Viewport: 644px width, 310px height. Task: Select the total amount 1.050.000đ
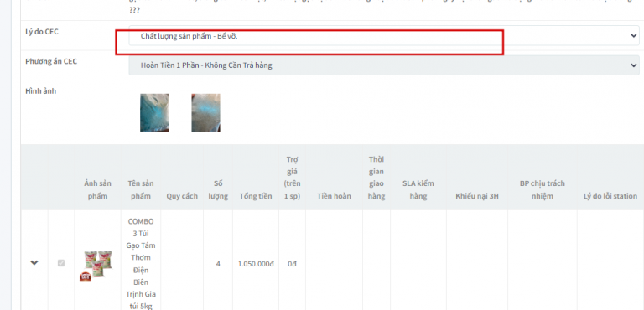point(256,264)
